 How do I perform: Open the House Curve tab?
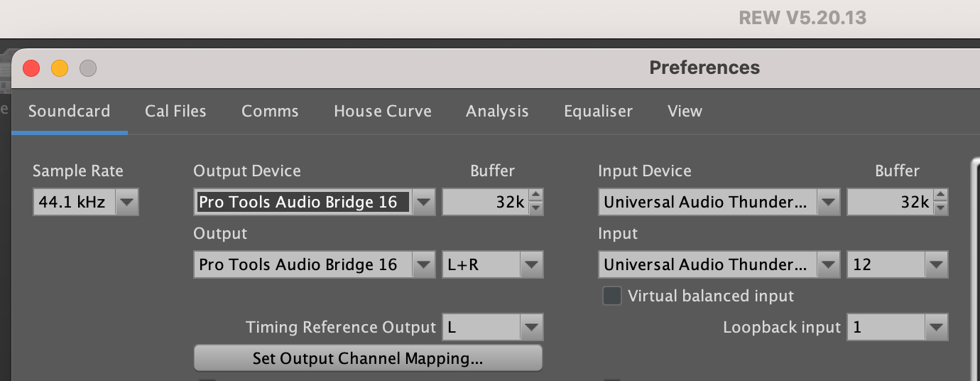tap(383, 112)
